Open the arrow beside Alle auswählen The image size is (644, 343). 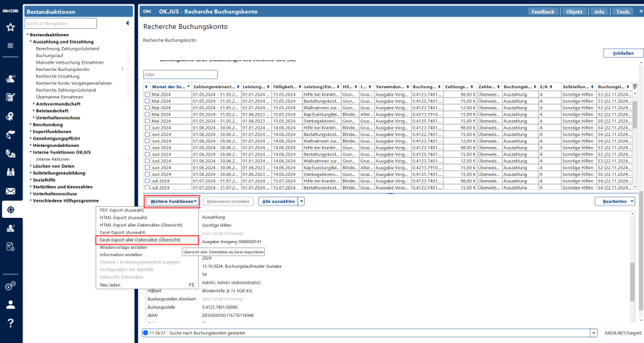[302, 201]
